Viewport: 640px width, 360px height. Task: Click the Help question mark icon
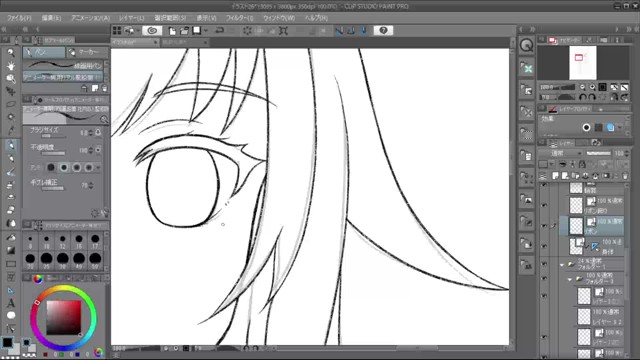pos(383,31)
